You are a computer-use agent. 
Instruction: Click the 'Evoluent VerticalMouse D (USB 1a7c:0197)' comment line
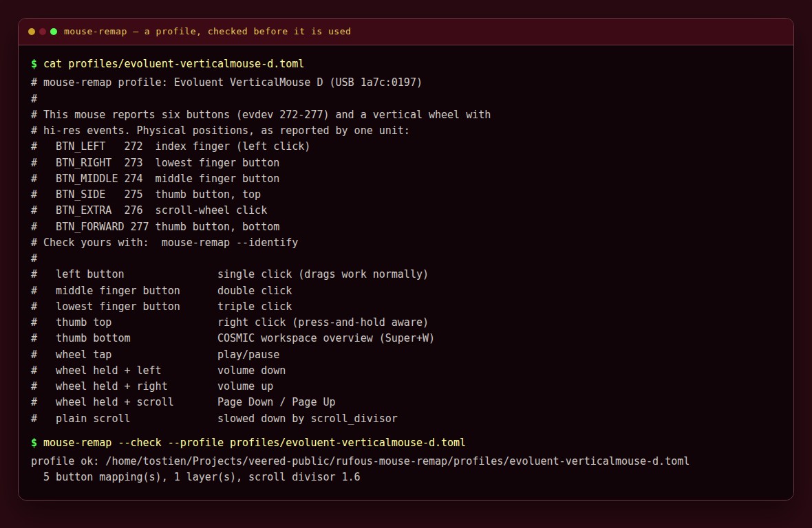pos(226,82)
